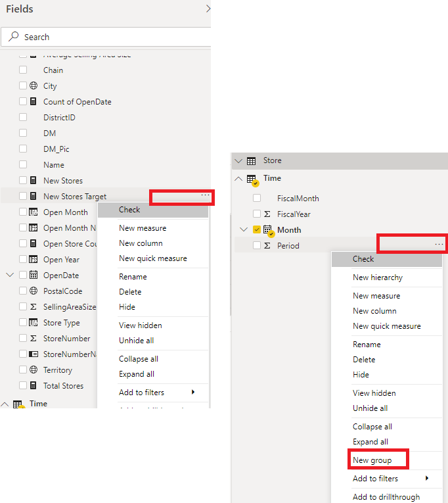Expand the Store table chevron

[x=238, y=160]
